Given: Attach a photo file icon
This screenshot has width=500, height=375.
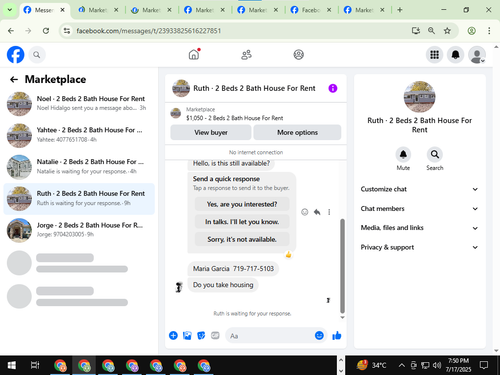Looking at the screenshot, I should point(187,335).
